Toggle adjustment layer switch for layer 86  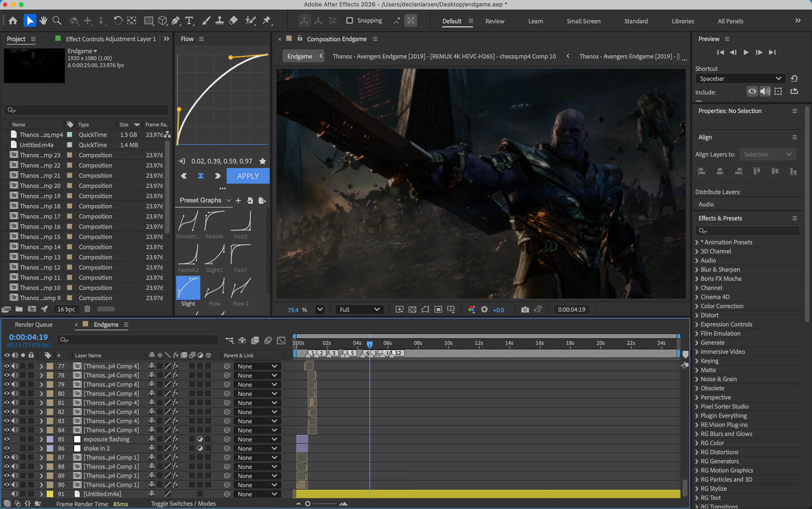coord(200,448)
